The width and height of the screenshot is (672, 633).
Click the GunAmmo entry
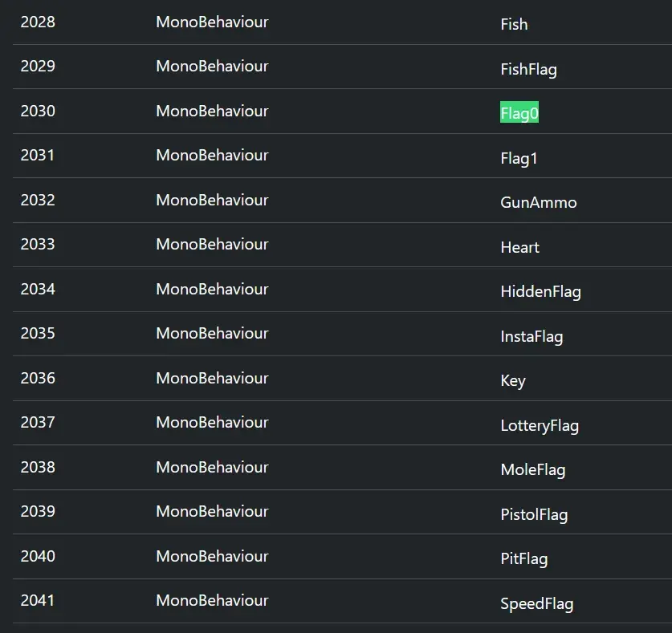click(x=538, y=202)
